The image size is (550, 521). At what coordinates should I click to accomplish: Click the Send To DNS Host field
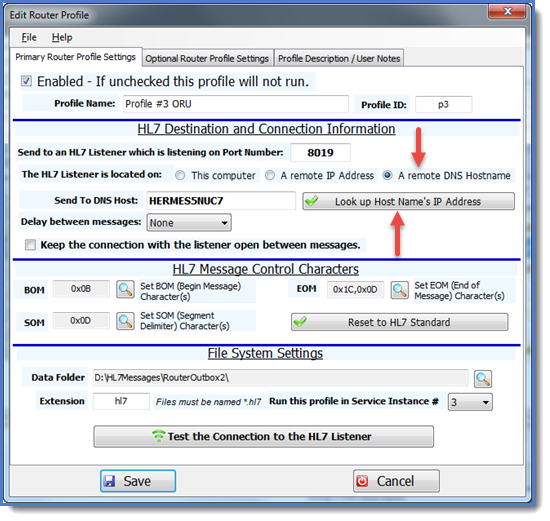point(221,201)
